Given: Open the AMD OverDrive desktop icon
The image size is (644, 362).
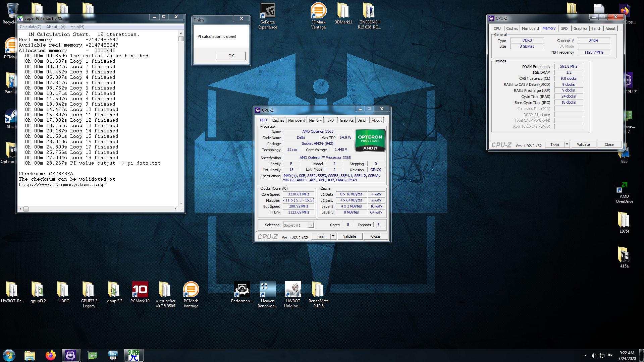Looking at the screenshot, I should click(624, 193).
